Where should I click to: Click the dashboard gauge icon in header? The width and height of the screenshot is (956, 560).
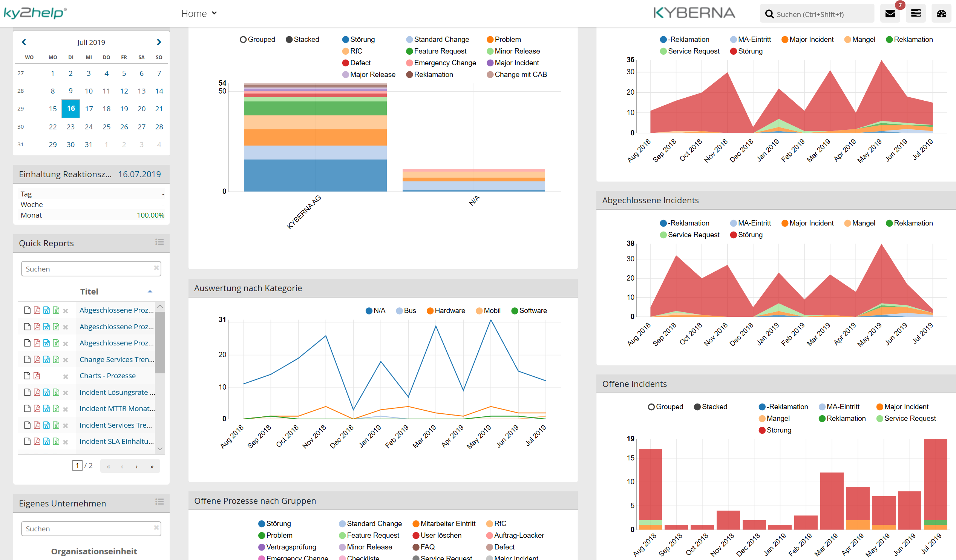tap(941, 14)
